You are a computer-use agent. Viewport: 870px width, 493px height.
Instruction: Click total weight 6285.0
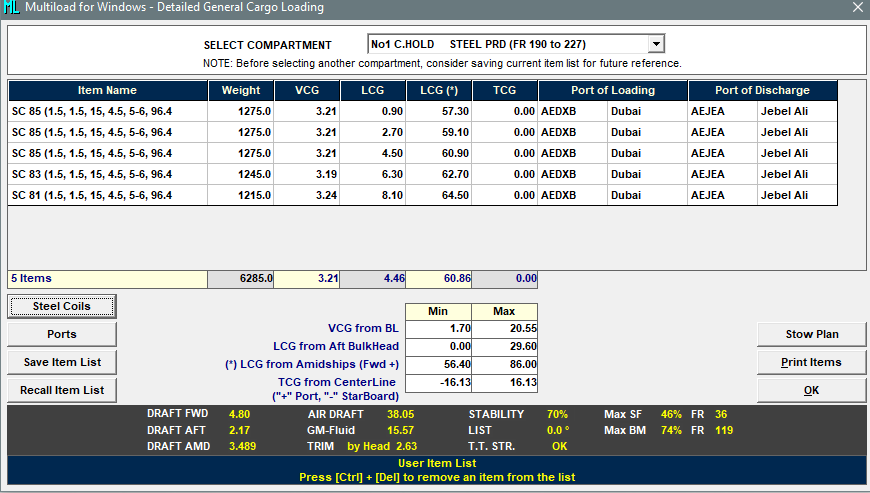tap(241, 278)
